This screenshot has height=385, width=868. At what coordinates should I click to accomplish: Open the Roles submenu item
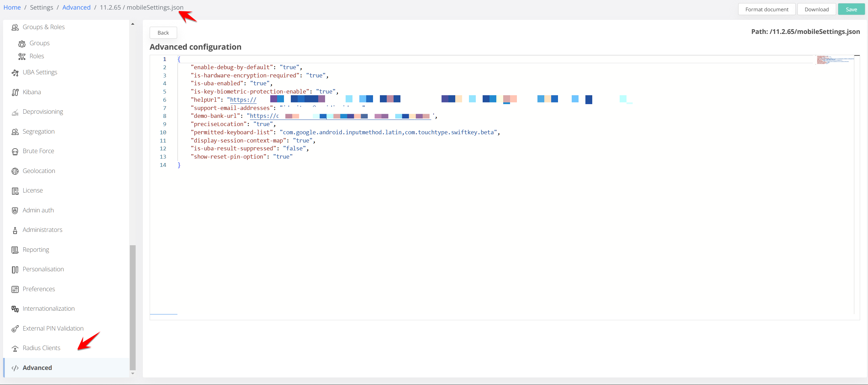click(37, 56)
